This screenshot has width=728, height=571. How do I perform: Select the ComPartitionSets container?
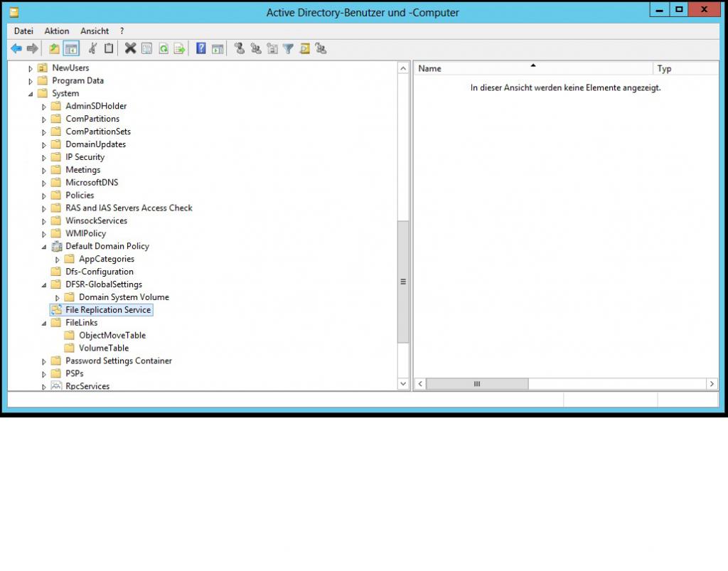pos(98,132)
